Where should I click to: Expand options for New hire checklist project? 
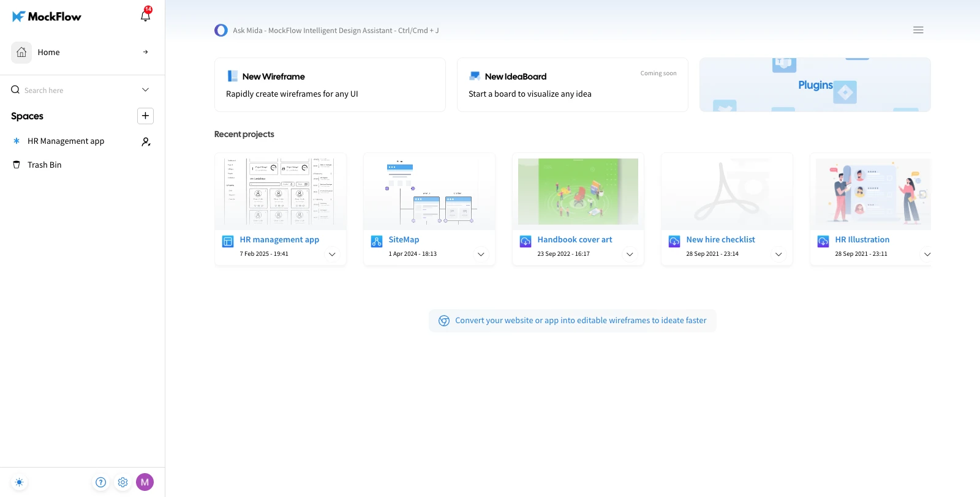[778, 254]
